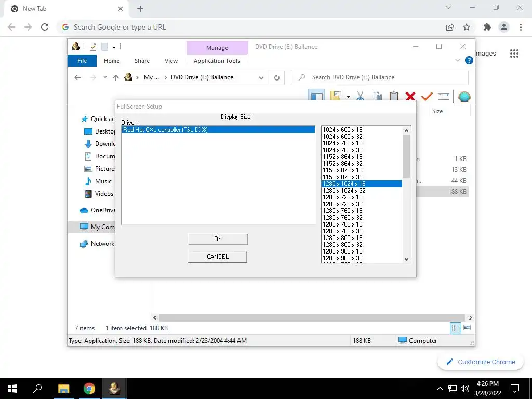Expand the address bar history dropdown
The width and height of the screenshot is (532, 399).
(x=261, y=78)
